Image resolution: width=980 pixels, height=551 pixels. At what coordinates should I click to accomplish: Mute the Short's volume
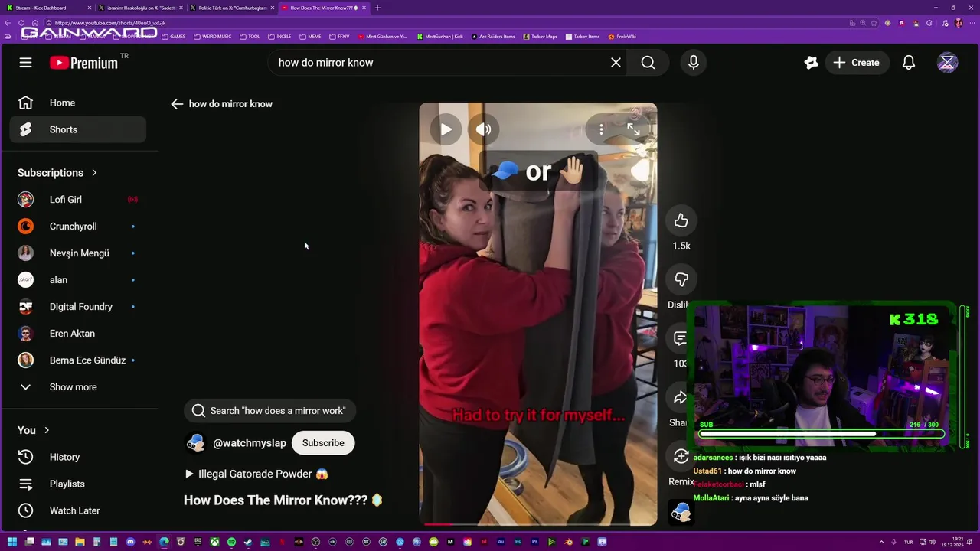[484, 129]
